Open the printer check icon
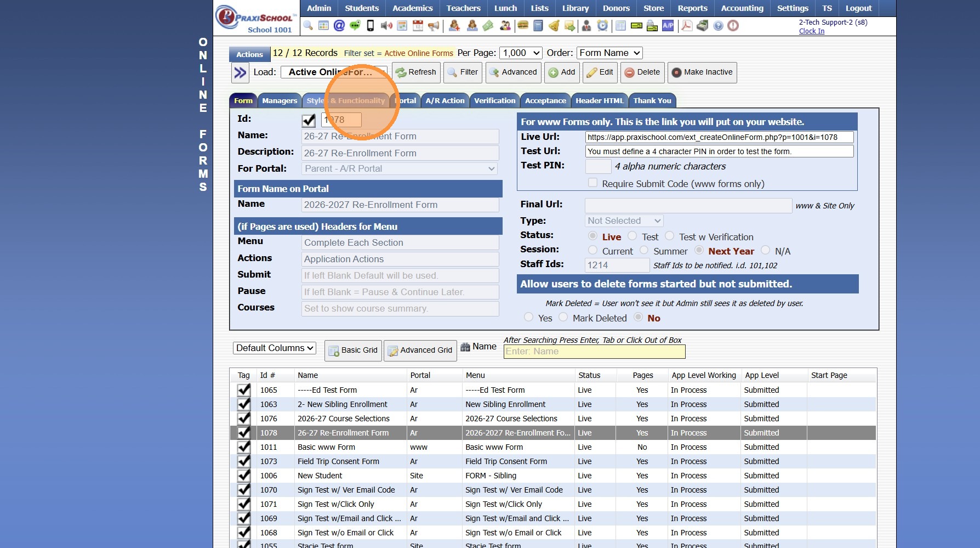980x548 pixels. tap(652, 25)
